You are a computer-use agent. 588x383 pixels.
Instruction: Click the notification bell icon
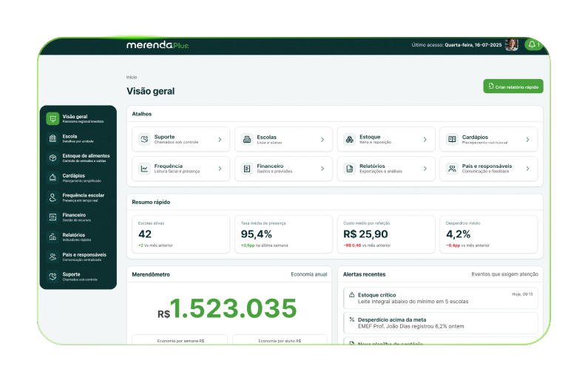point(531,45)
